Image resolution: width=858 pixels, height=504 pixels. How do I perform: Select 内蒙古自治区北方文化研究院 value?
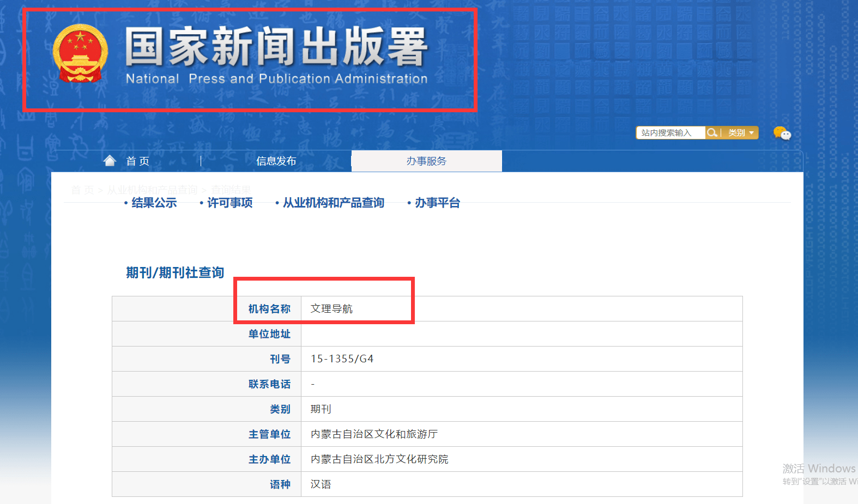(x=379, y=459)
